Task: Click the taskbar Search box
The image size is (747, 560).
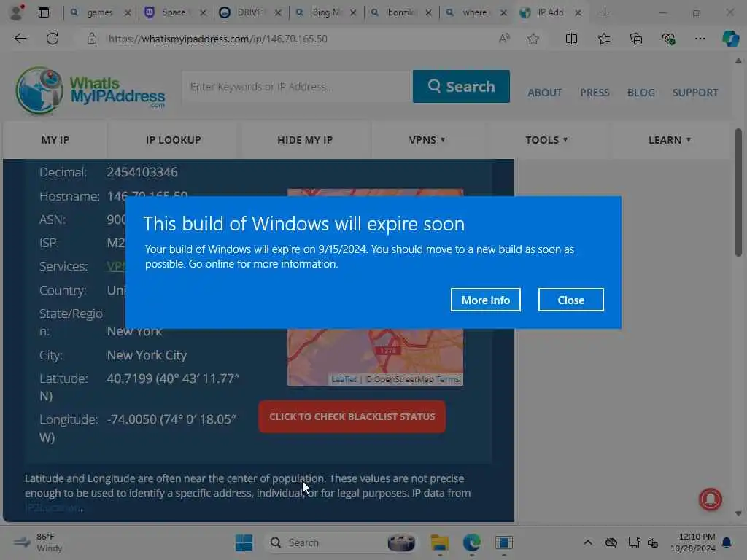Action: click(x=340, y=542)
